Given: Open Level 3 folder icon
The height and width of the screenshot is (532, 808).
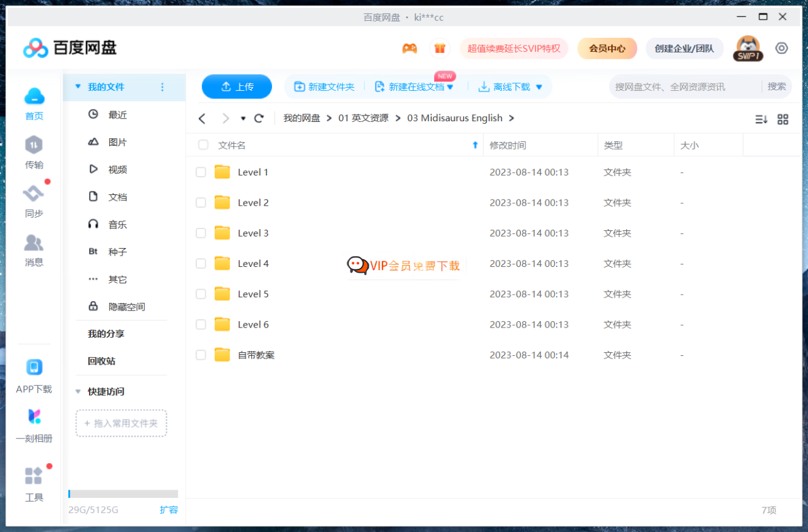Looking at the screenshot, I should click(x=222, y=233).
